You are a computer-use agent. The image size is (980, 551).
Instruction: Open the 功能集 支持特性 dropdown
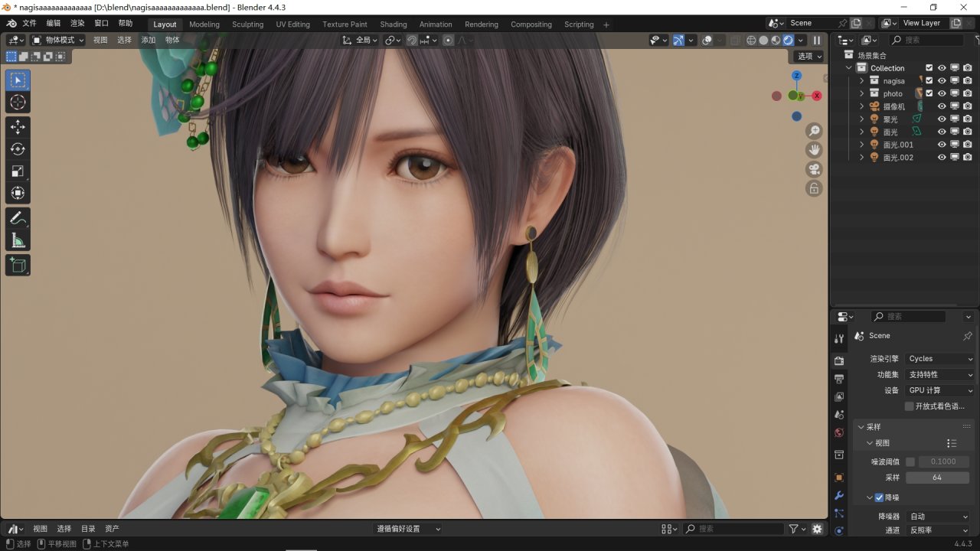(x=939, y=375)
